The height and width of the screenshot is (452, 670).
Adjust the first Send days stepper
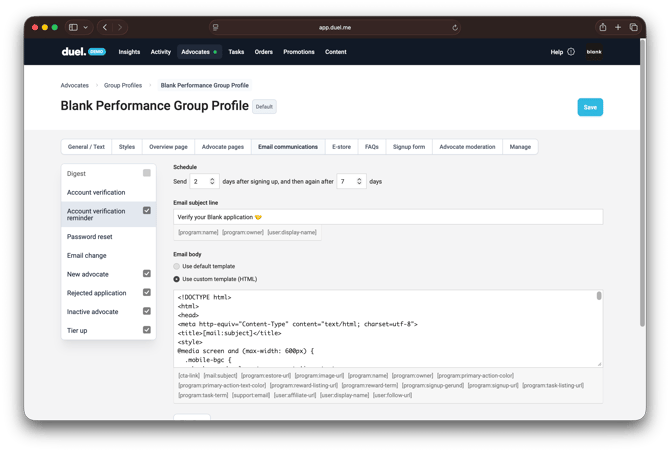click(212, 182)
